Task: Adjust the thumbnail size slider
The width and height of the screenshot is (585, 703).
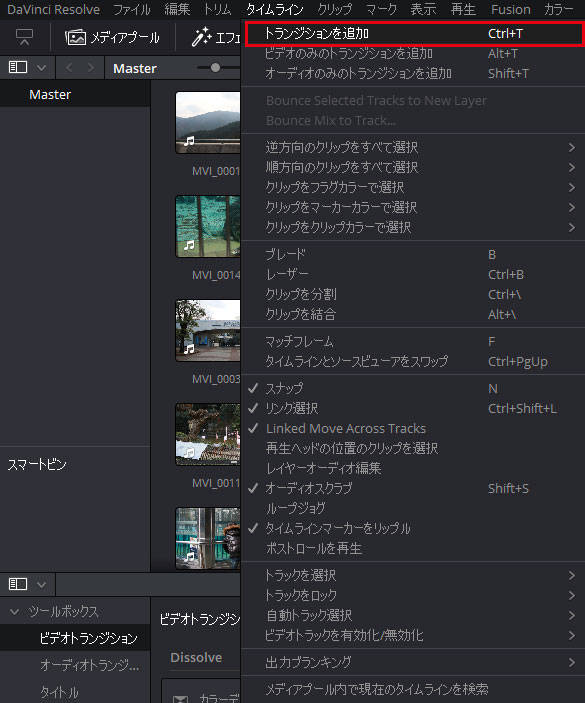Action: [x=215, y=68]
